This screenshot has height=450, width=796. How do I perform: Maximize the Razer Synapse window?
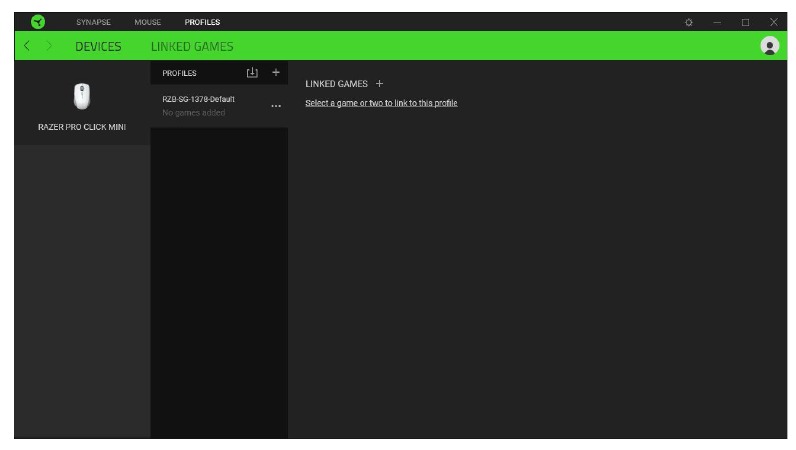pyautogui.click(x=745, y=22)
